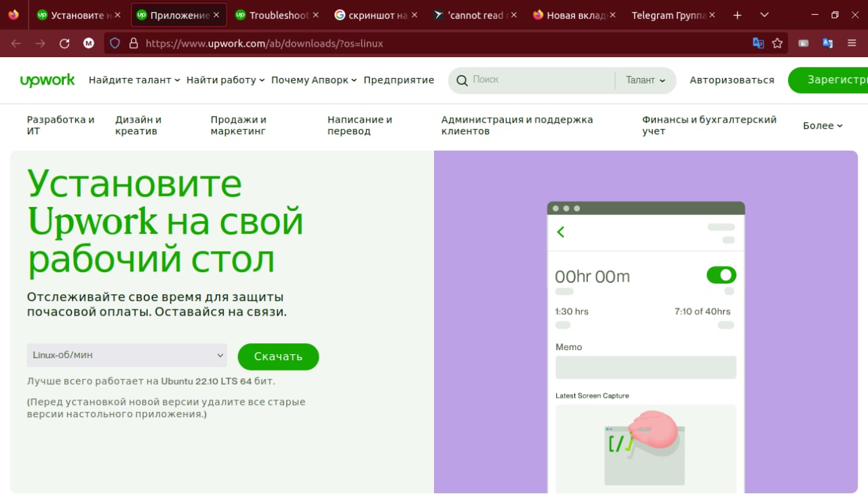Screen dimensions: 868x498
Task: Open 'Администрация и поддержка клиентов' category
Action: pyautogui.click(x=517, y=126)
